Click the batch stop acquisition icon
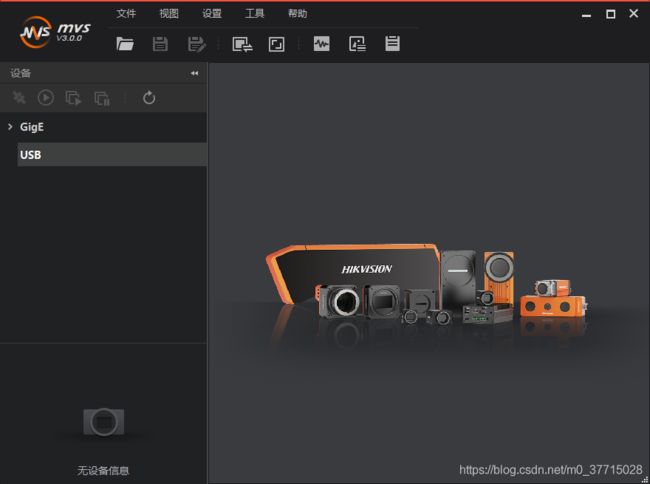The height and width of the screenshot is (484, 650). (102, 98)
